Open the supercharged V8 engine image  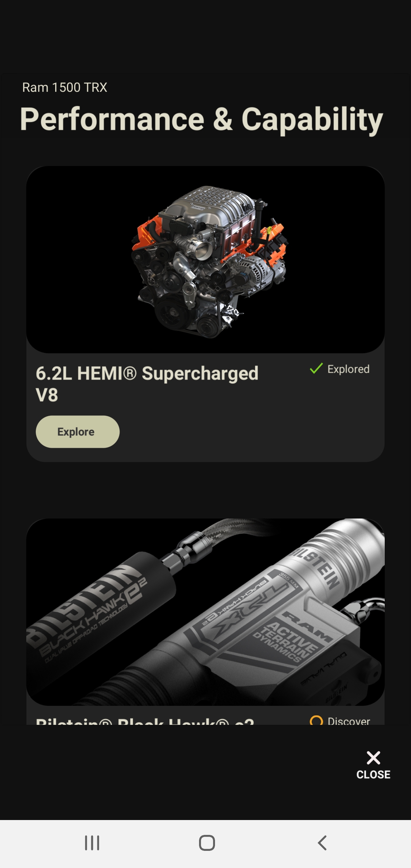(x=205, y=259)
